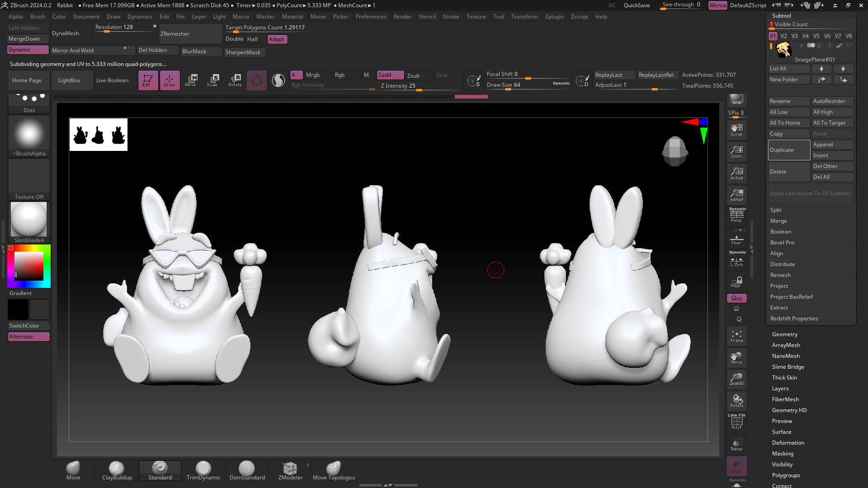Click the BPR render icon
This screenshot has height=488, width=868.
click(736, 99)
